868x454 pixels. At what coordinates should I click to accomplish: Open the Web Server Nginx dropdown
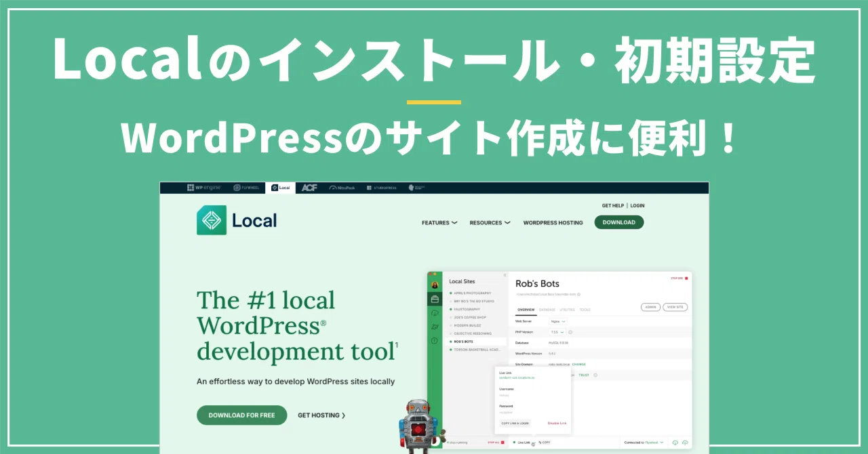coord(559,321)
